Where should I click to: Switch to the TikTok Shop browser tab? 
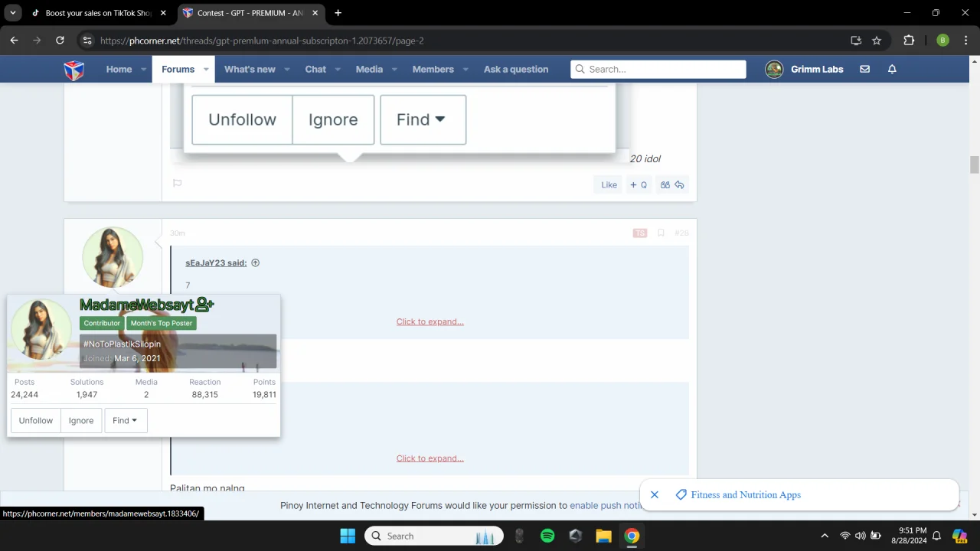coord(98,13)
